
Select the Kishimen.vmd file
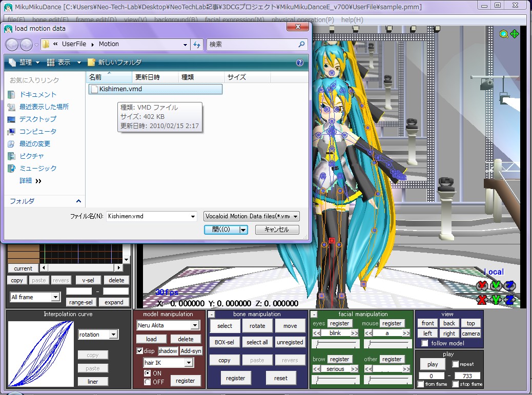pyautogui.click(x=155, y=89)
